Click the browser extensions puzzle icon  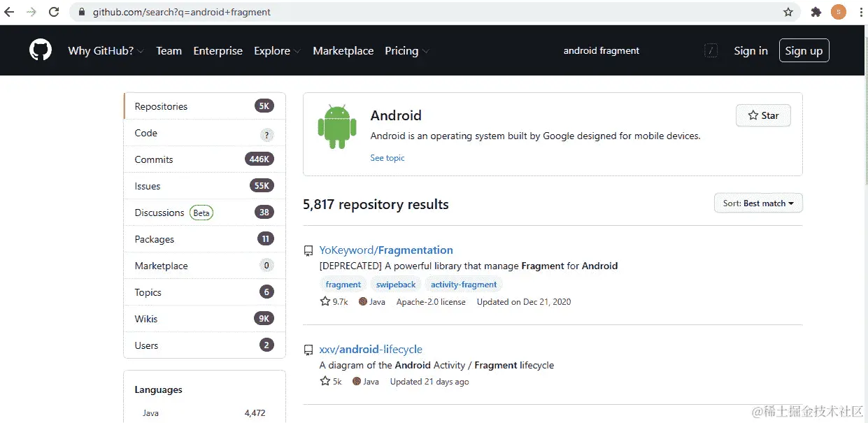coord(815,11)
